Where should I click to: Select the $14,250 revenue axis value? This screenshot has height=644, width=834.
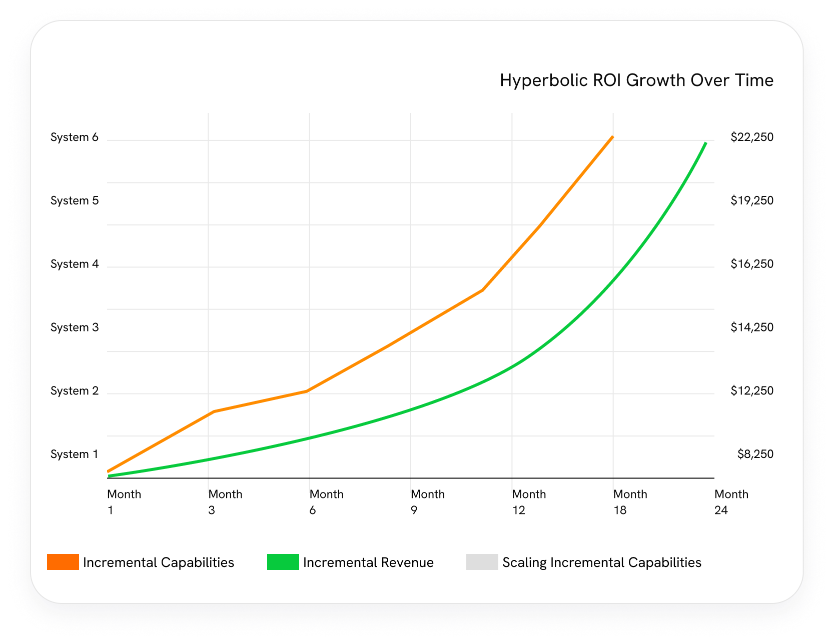point(751,327)
